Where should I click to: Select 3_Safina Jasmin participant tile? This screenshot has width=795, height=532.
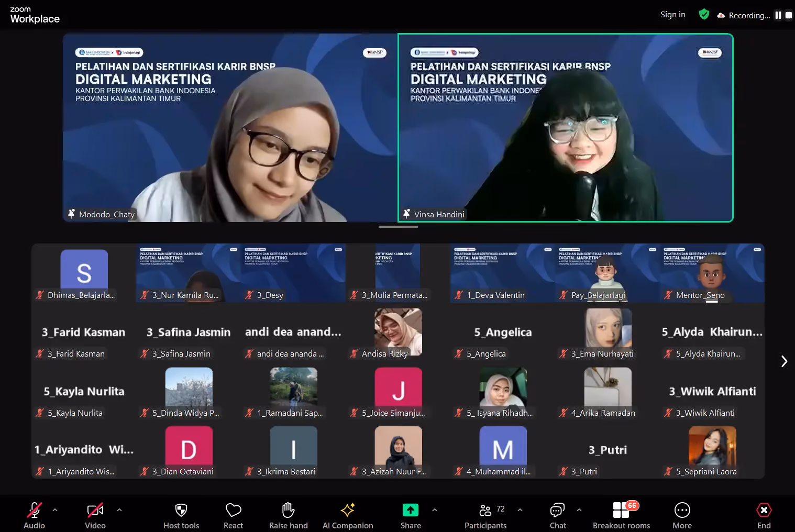tap(189, 332)
